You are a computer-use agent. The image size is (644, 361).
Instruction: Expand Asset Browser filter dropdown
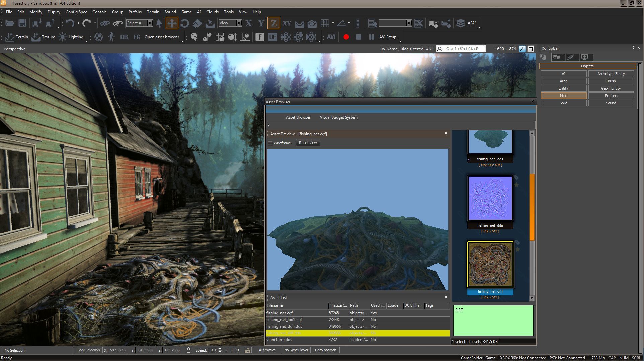pos(269,125)
